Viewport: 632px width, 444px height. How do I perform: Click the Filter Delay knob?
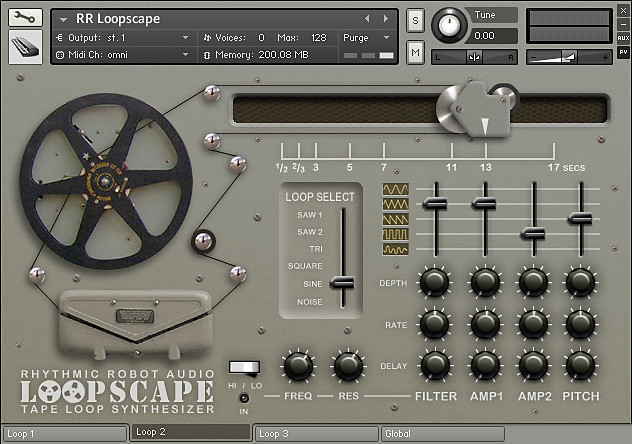[x=435, y=365]
